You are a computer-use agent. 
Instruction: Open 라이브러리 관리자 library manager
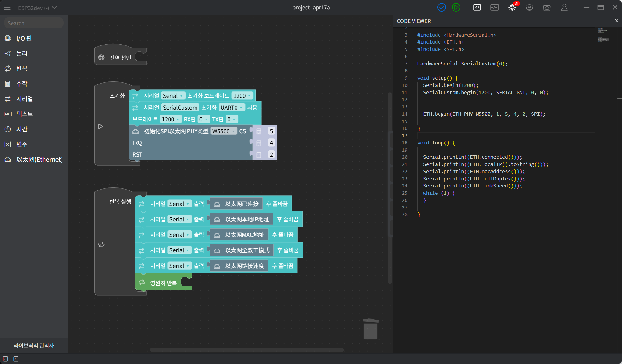pyautogui.click(x=34, y=346)
